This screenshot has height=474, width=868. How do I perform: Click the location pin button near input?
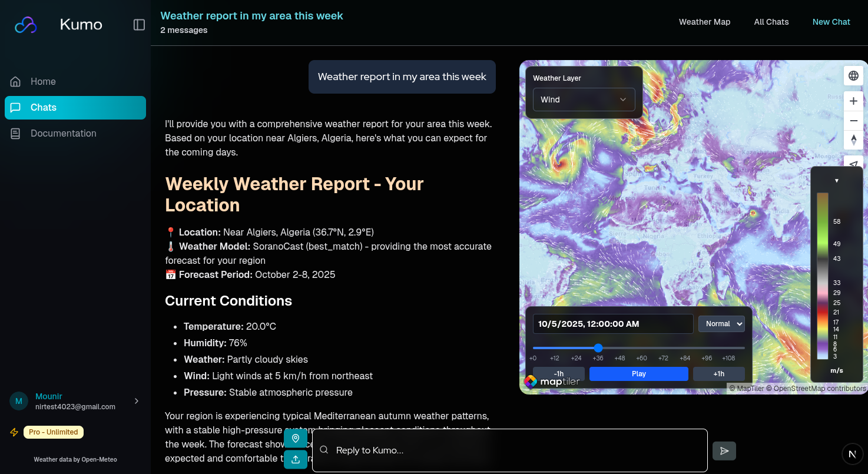[x=296, y=439]
